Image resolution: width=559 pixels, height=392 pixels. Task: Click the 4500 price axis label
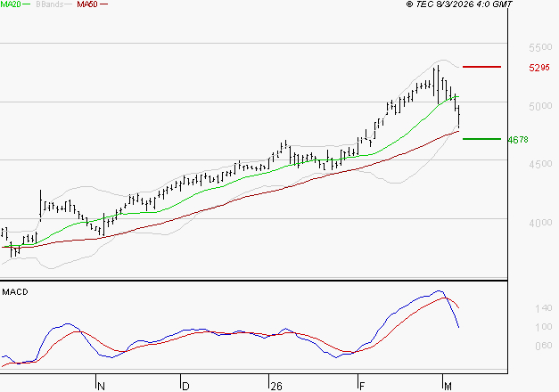coord(540,164)
